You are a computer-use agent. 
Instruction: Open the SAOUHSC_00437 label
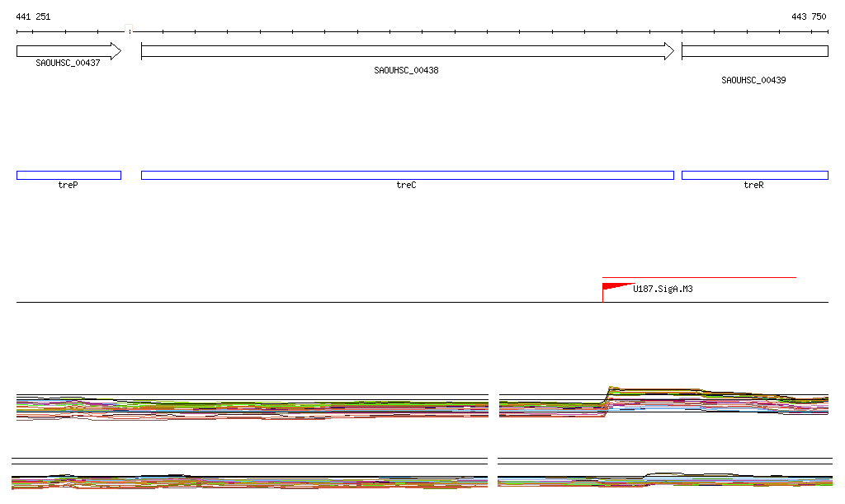[x=68, y=63]
